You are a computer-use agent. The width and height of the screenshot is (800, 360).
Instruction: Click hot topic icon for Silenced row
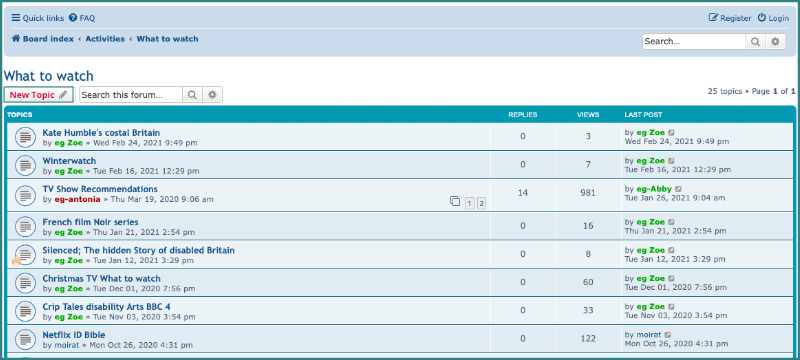(x=23, y=254)
